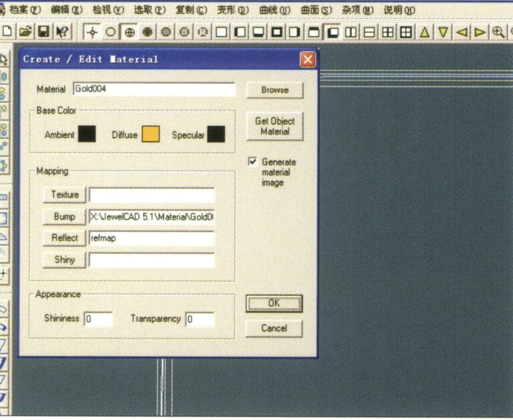Open the 变形 (Deform) menu
Viewport: 513px width, 420px height.
233,10
